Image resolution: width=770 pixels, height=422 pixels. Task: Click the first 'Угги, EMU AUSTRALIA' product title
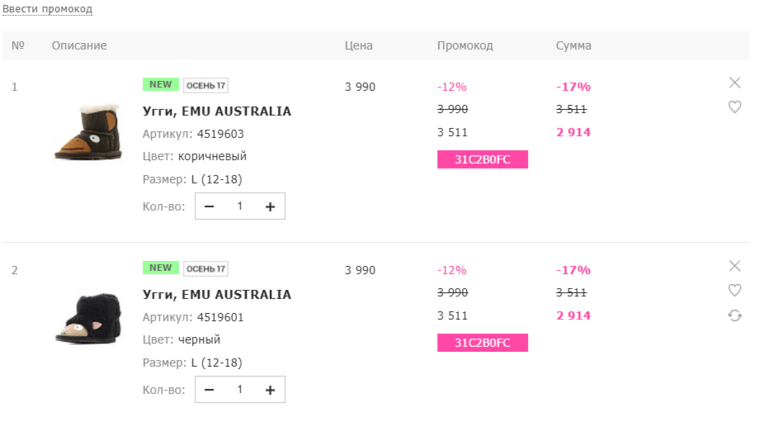[x=217, y=111]
